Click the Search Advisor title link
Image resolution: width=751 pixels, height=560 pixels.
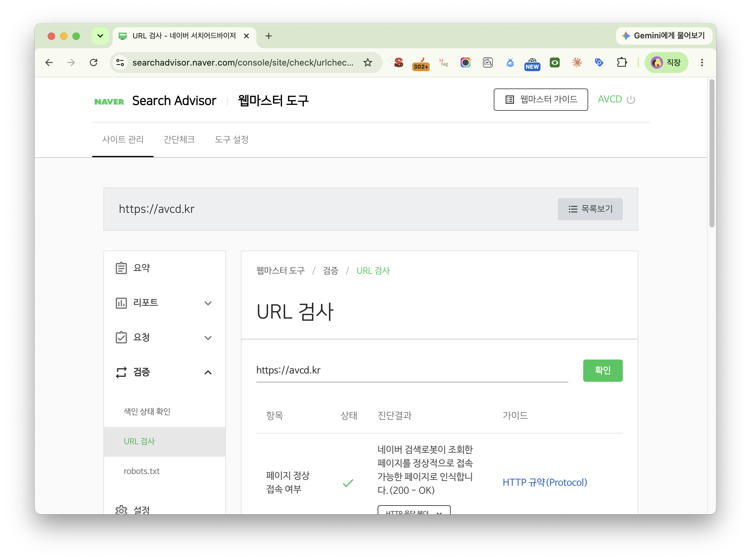point(174,101)
